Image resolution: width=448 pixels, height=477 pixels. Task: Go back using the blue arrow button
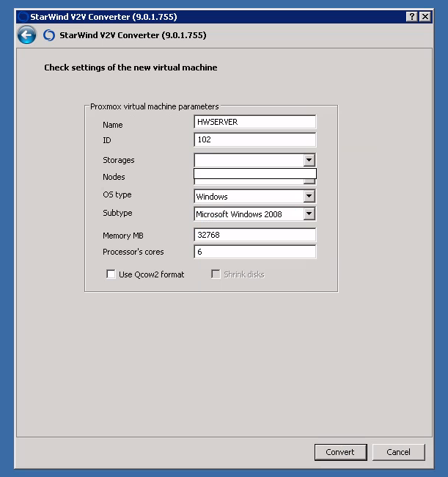click(x=26, y=35)
